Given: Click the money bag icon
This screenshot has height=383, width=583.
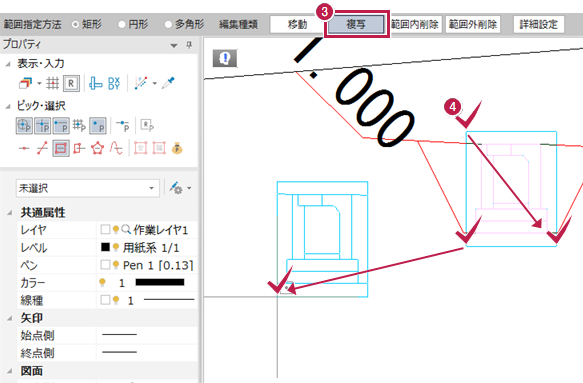Looking at the screenshot, I should [177, 149].
